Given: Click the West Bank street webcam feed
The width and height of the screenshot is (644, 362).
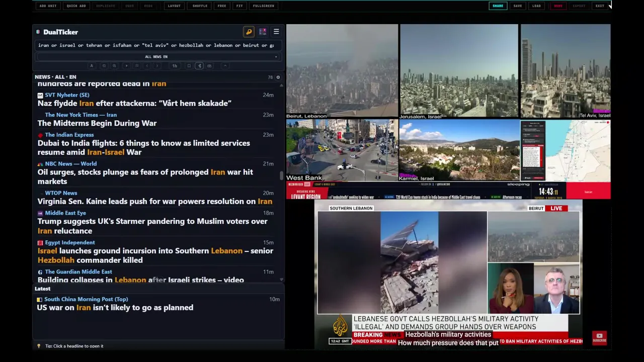Looking at the screenshot, I should (x=342, y=150).
